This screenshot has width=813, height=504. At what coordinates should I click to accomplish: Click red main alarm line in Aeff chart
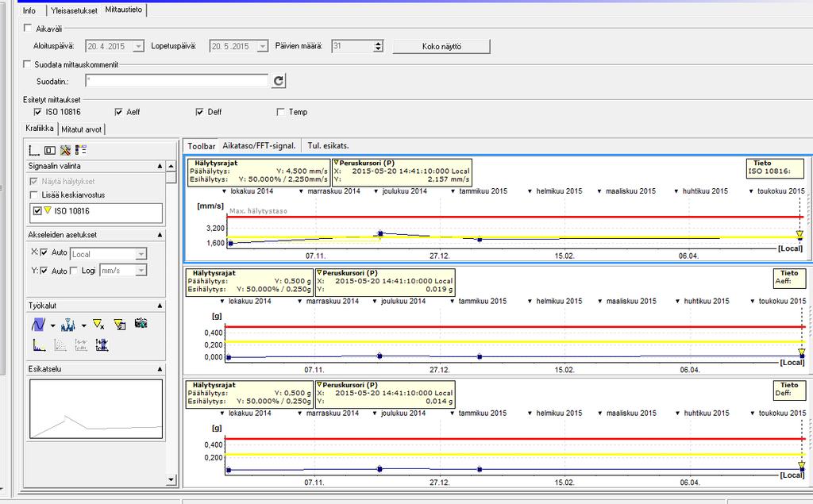(514, 327)
